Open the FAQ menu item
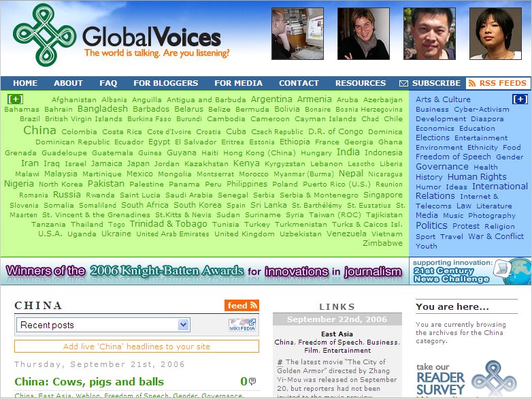The height and width of the screenshot is (399, 532). click(x=108, y=83)
